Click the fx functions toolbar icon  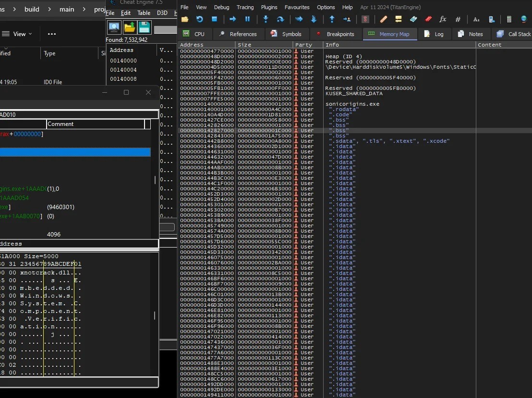pyautogui.click(x=443, y=19)
